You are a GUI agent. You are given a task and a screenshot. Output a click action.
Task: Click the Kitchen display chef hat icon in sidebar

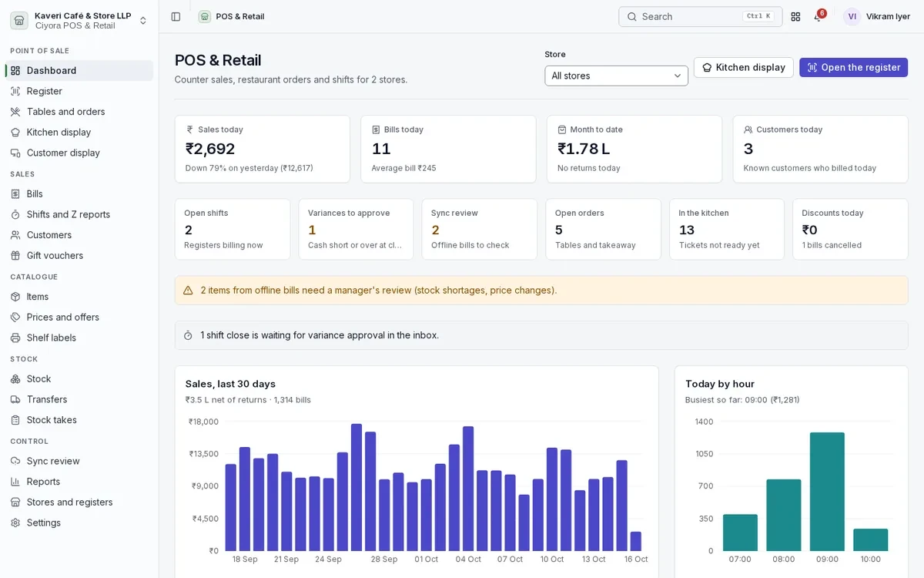coord(15,133)
